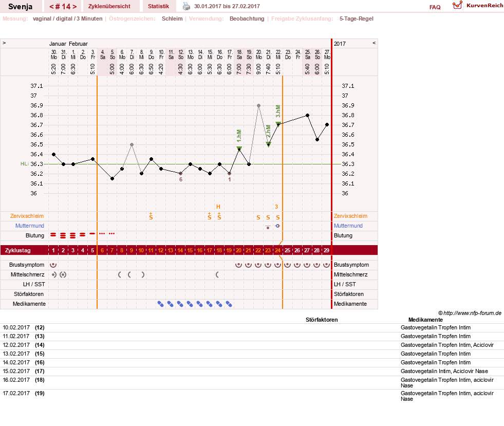Image resolution: width=504 pixels, height=426 pixels.
Task: Click the spotting dots on cycle day 6
Action: [102, 233]
